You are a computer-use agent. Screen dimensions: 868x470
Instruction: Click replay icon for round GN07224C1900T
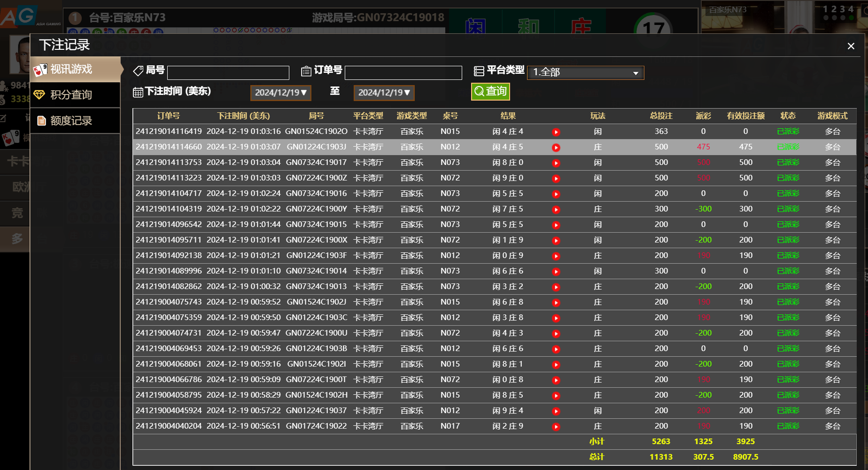coord(556,380)
